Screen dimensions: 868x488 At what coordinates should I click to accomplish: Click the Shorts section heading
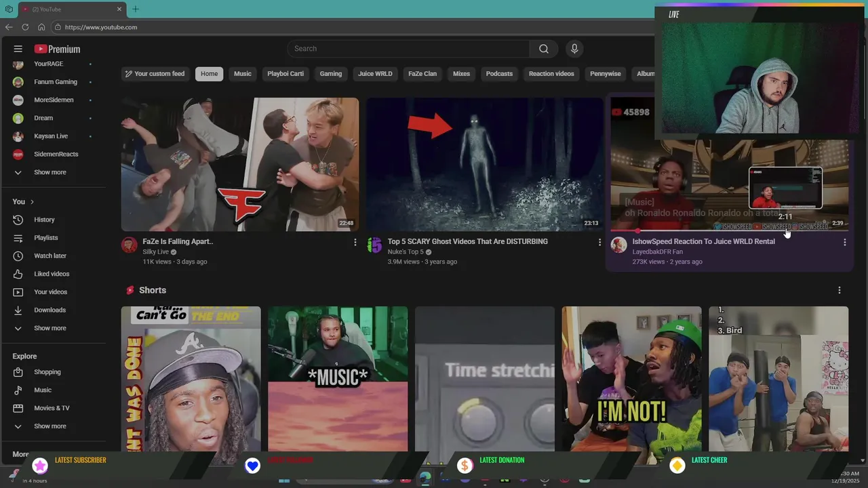pos(153,290)
